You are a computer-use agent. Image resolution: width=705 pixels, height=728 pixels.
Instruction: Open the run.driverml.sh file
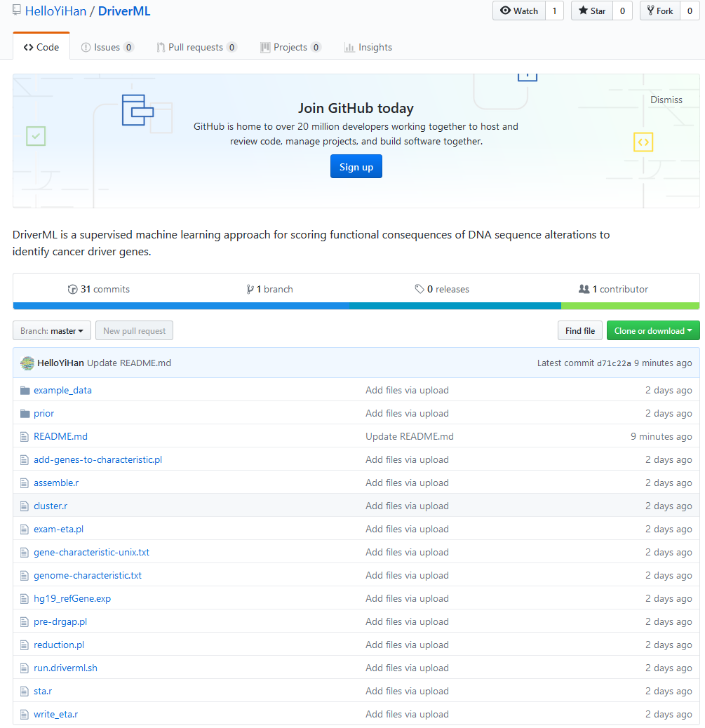coord(65,668)
